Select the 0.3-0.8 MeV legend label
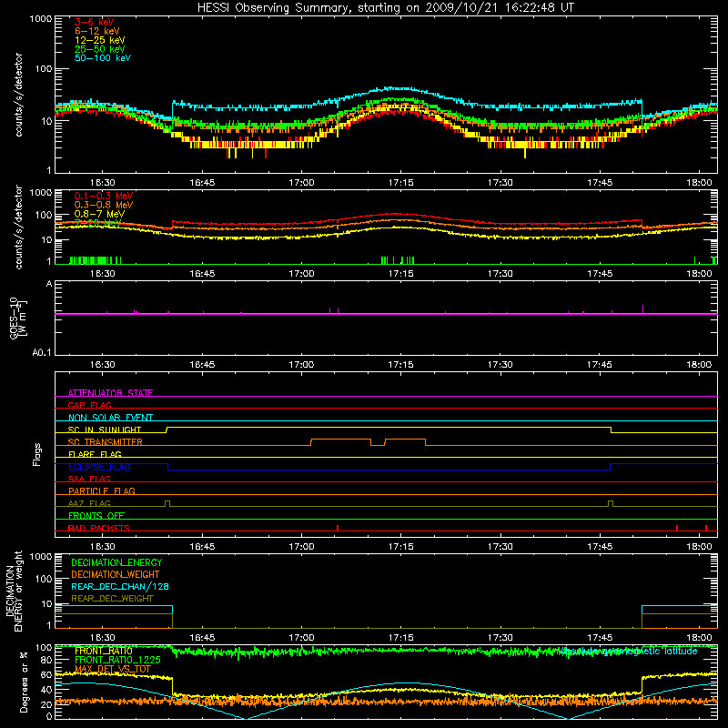Image resolution: width=728 pixels, height=728 pixels. pos(104,205)
